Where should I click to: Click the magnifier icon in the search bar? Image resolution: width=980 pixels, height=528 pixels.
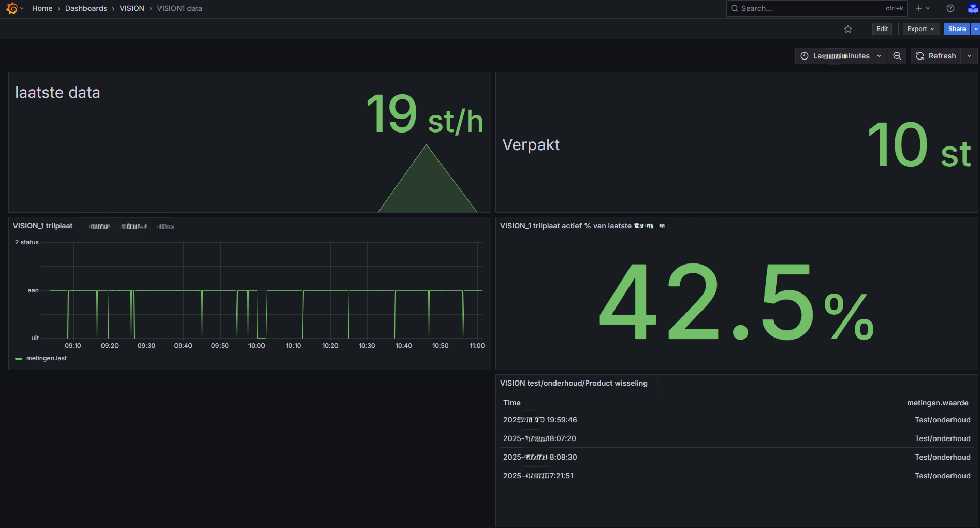point(734,8)
